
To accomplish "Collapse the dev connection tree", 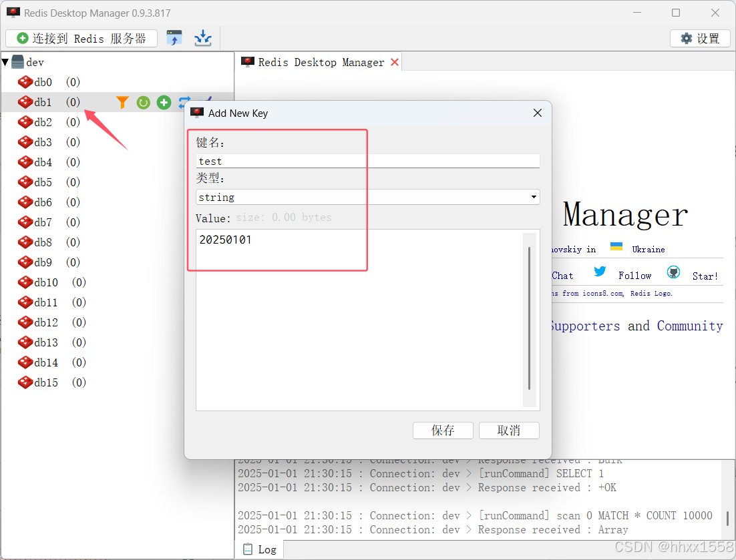I will tap(5, 62).
